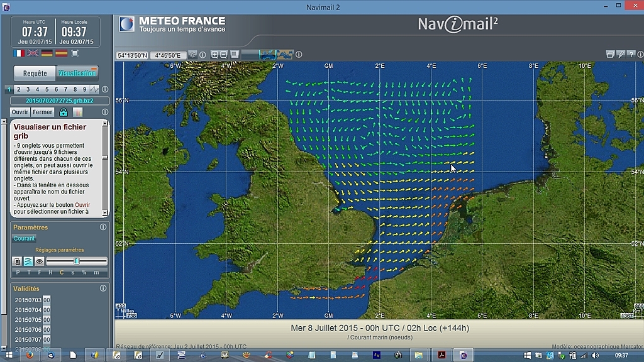
Task: Click the meteogram graph icon after tab 9
Action: [94, 89]
